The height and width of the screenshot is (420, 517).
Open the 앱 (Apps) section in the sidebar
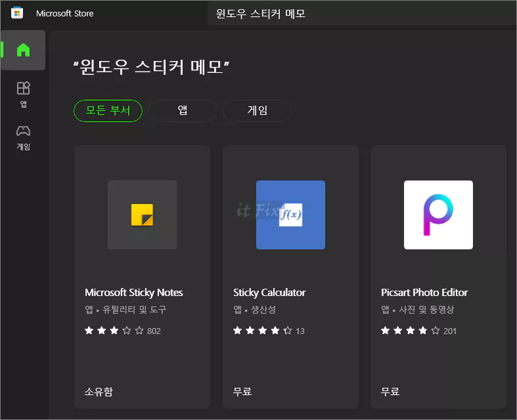click(x=23, y=94)
